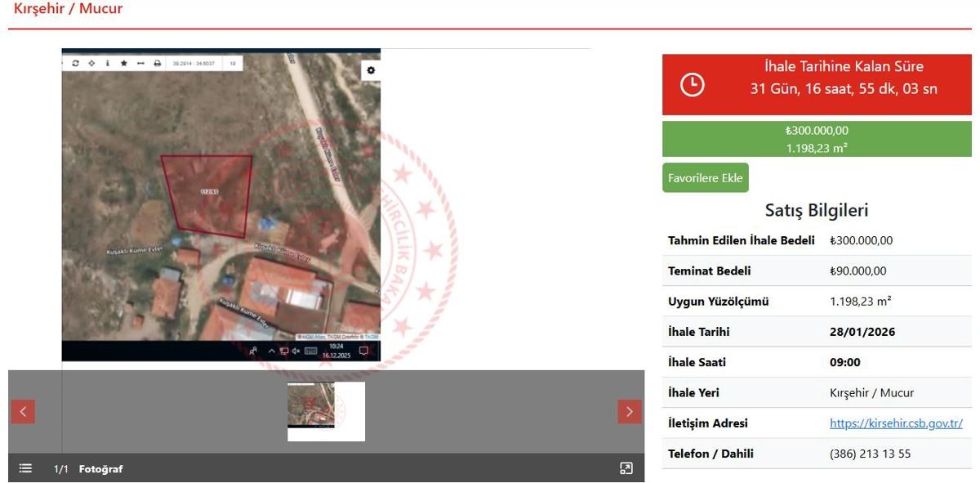
Task: Click the red parcel polygon on map
Action: [208, 195]
